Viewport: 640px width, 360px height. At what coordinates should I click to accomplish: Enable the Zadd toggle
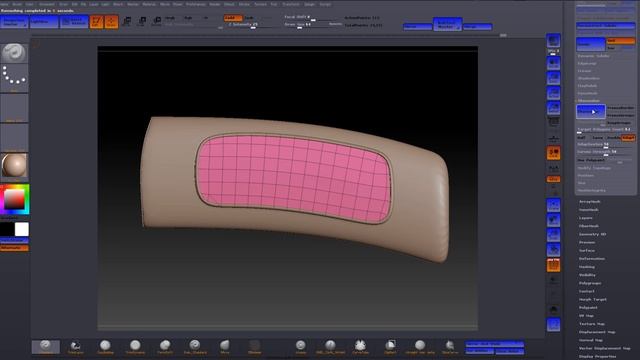click(233, 18)
